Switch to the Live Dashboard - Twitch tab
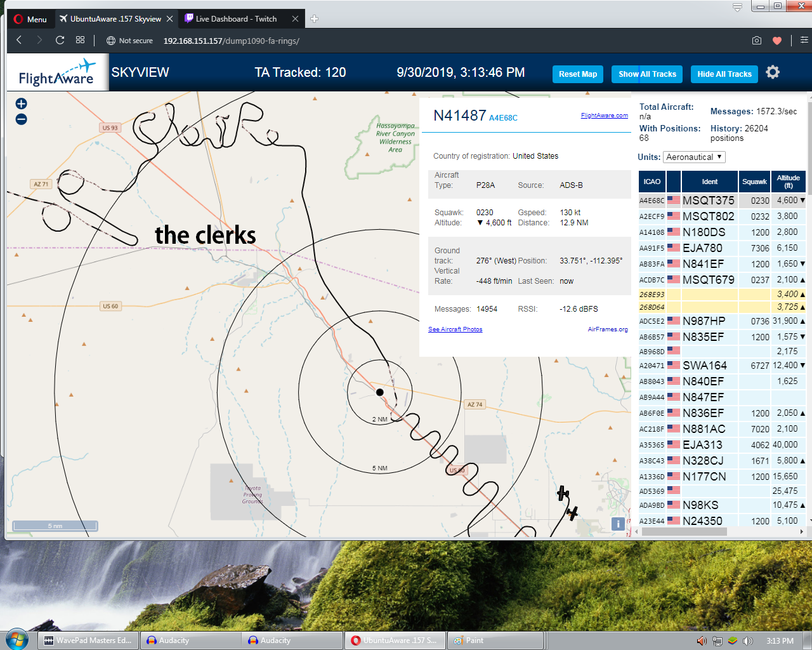This screenshot has width=812, height=650. (236, 19)
